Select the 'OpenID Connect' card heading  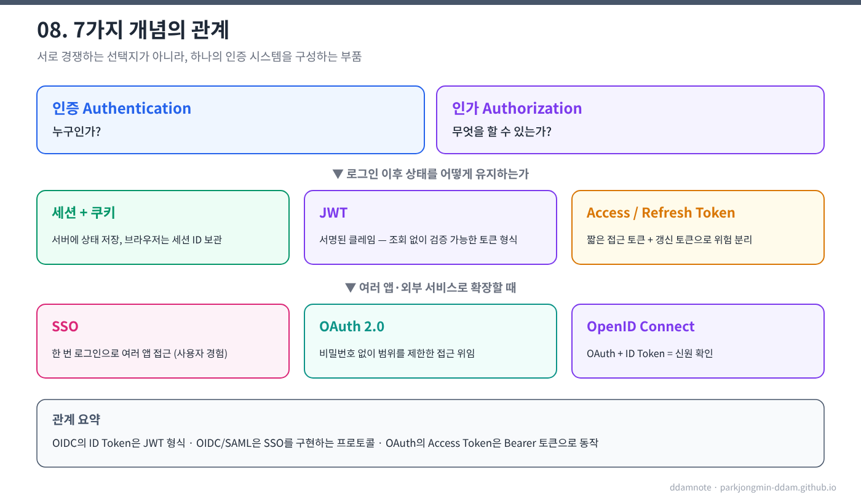(x=641, y=326)
